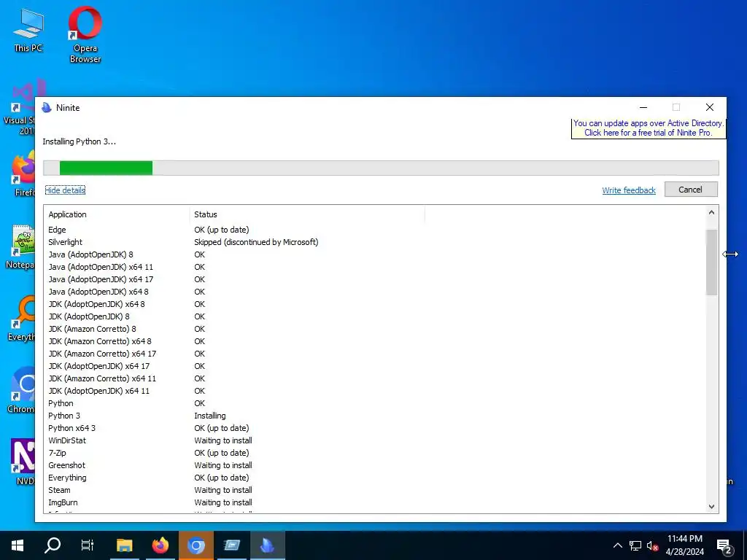Open the notification center
747x560 pixels.
(724, 545)
